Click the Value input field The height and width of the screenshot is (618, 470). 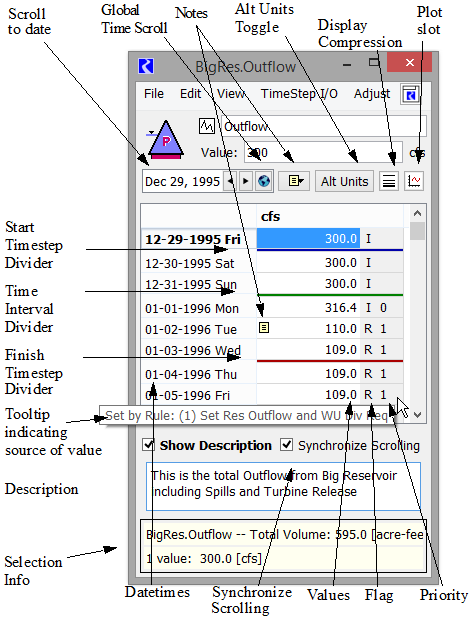coord(323,153)
